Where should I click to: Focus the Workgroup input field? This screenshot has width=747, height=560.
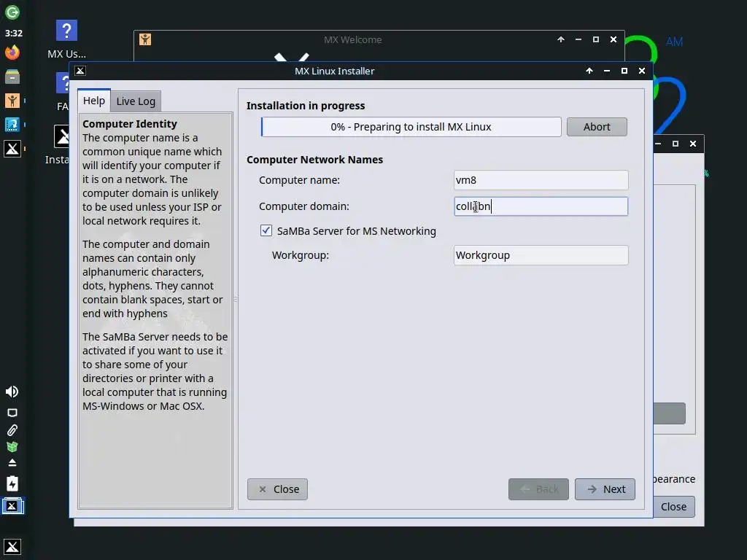click(x=541, y=255)
